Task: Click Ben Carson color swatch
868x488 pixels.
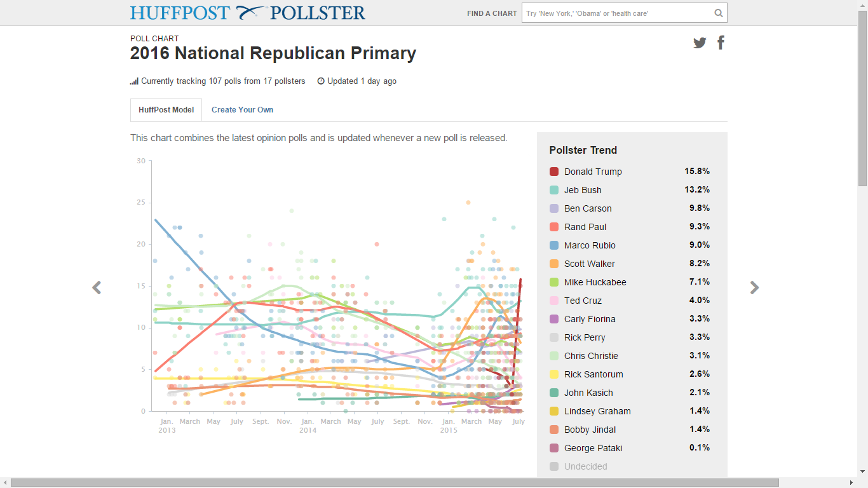Action: 554,208
